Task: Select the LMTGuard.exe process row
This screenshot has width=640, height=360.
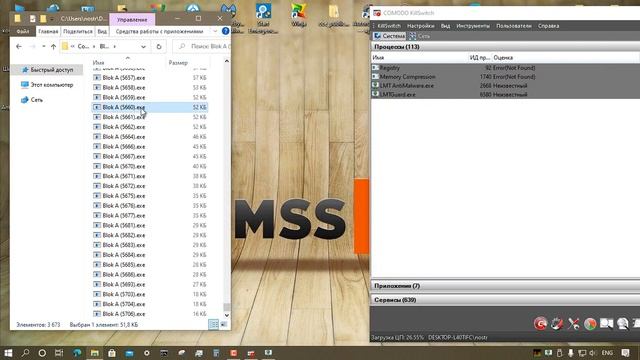Action: (505, 94)
